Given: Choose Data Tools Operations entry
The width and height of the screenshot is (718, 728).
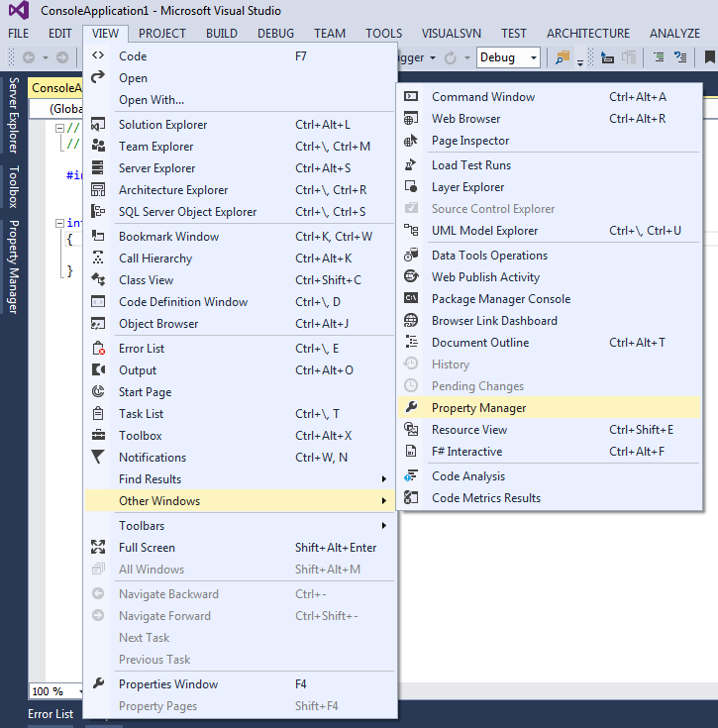Looking at the screenshot, I should point(550,255).
